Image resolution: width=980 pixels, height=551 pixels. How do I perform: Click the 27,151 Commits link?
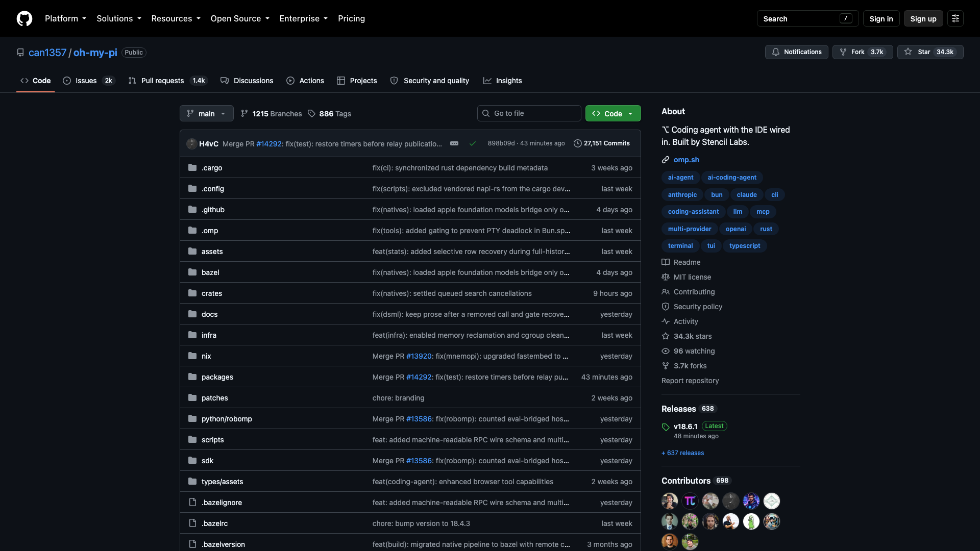[x=602, y=143]
